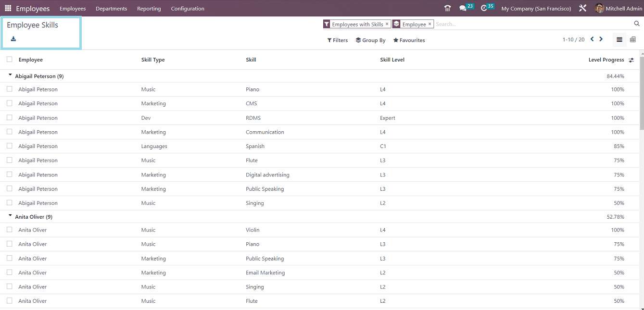Open the Spanish skill row cell
Screen dimensions: 644x310
255,146
